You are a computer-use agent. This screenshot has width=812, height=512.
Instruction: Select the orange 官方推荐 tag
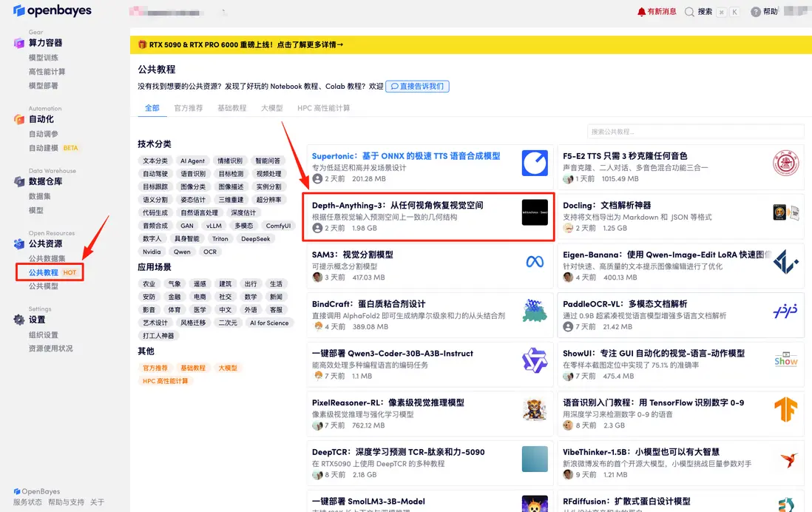[155, 368]
